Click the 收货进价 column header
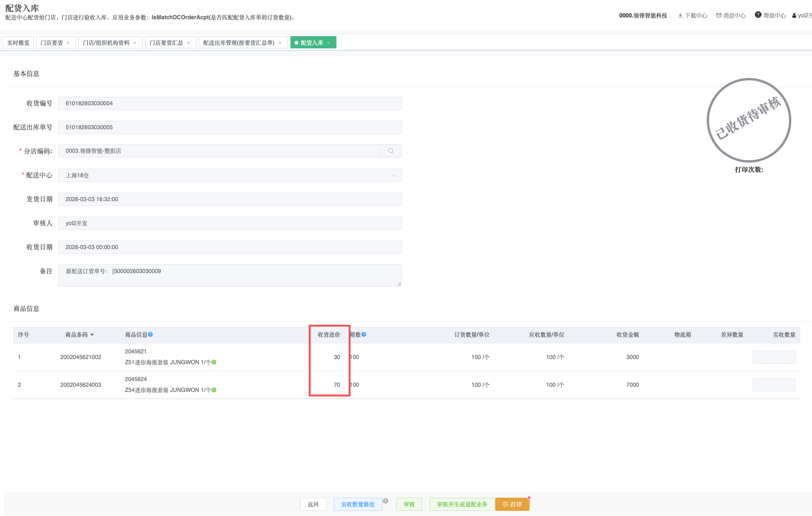812x516 pixels. point(329,335)
